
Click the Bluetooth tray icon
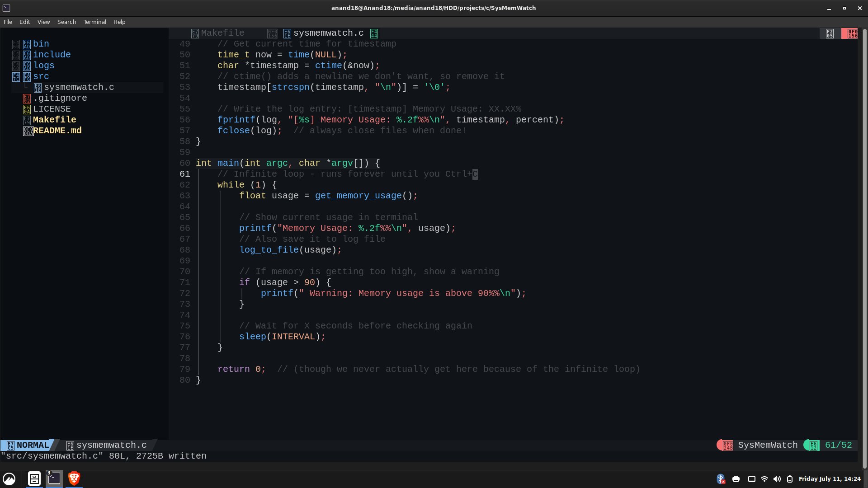(721, 479)
